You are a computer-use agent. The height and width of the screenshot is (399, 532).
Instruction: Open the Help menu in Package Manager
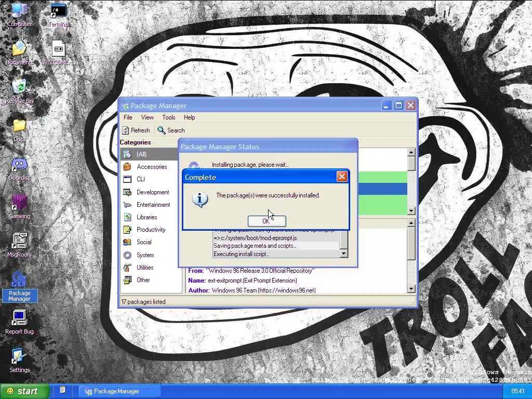pyautogui.click(x=189, y=117)
